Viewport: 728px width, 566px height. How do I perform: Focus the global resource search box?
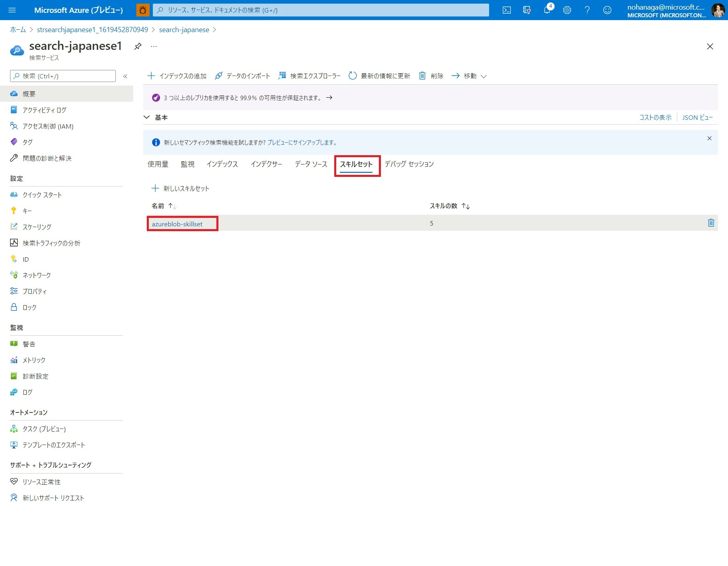coord(321,10)
